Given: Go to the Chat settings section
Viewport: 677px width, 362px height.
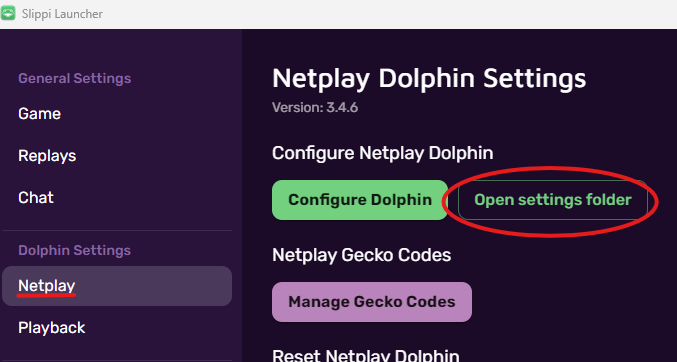Looking at the screenshot, I should (x=36, y=197).
